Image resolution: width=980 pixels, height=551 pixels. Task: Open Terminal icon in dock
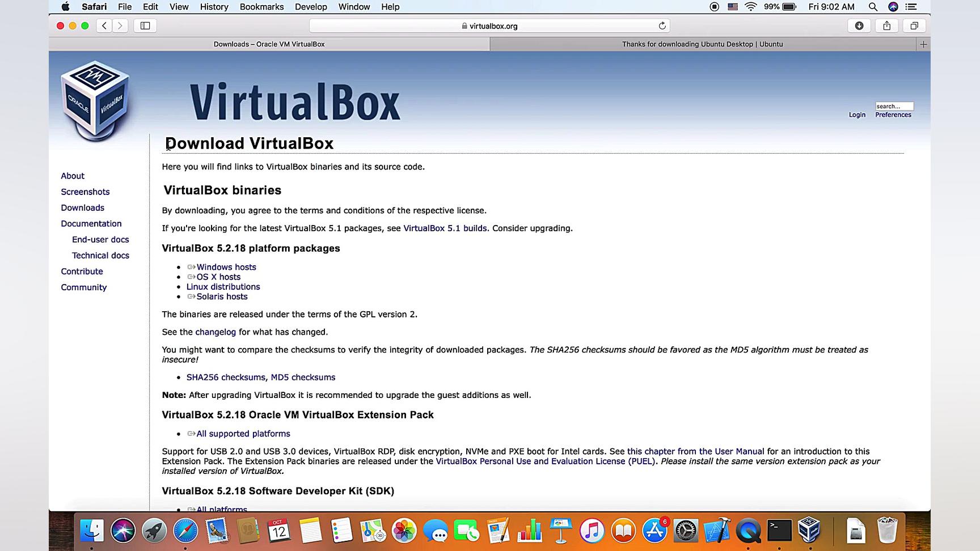779,531
